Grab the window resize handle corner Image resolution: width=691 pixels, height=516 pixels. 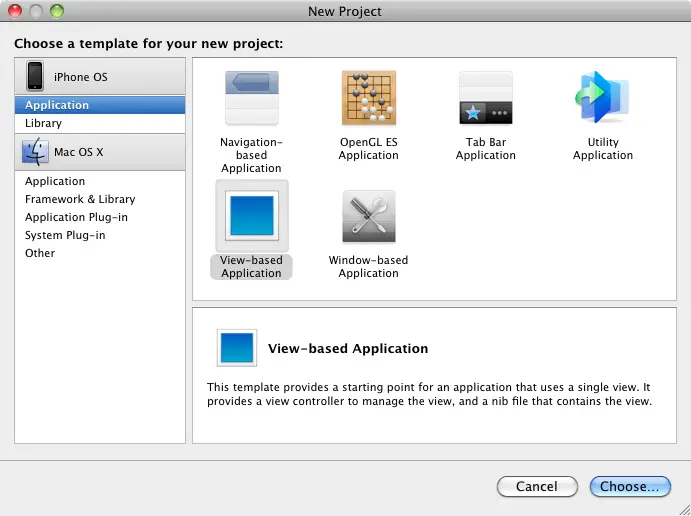(684, 509)
